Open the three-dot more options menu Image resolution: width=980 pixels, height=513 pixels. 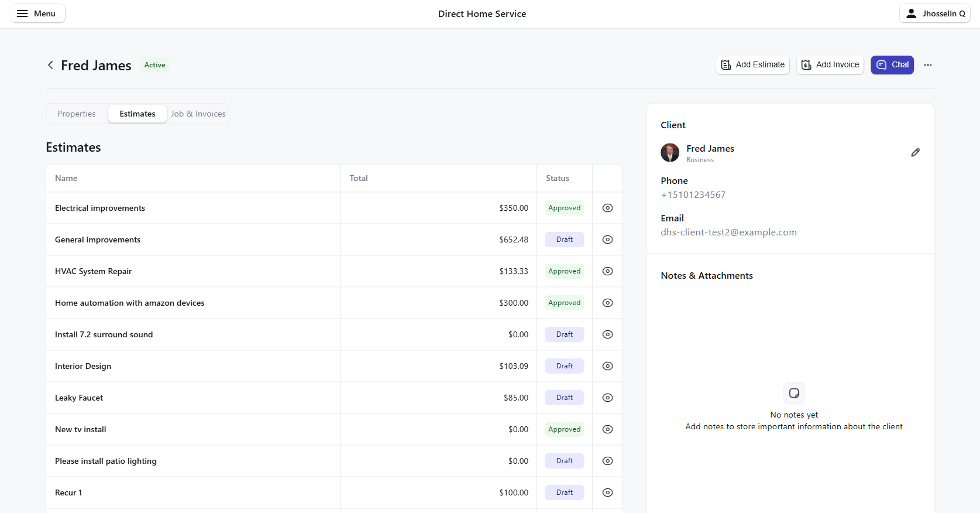(927, 65)
